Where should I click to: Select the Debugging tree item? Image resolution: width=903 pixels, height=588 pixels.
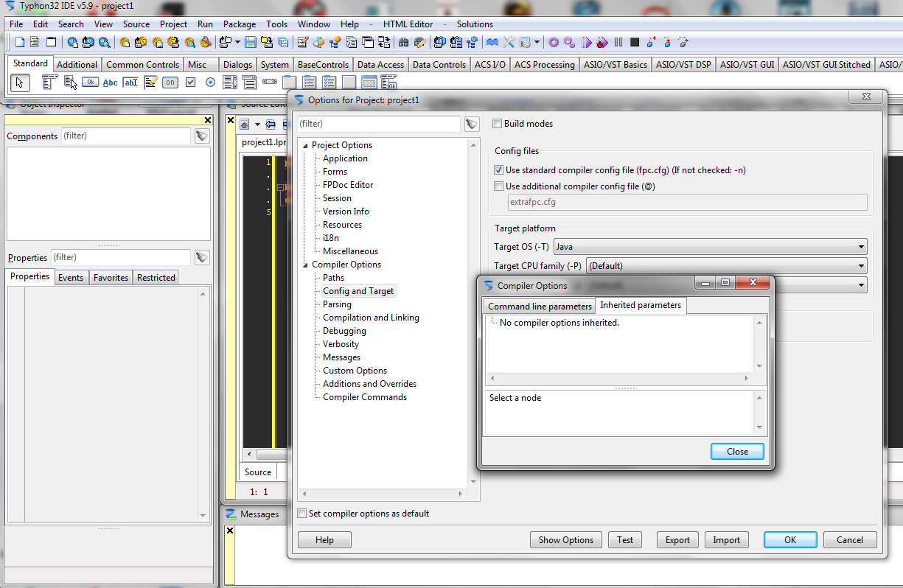point(344,331)
